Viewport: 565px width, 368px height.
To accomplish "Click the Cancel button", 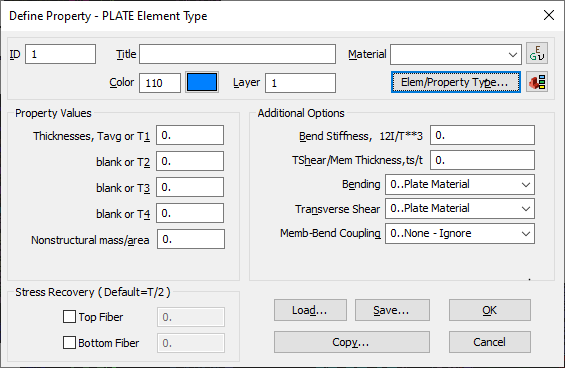I will point(490,342).
